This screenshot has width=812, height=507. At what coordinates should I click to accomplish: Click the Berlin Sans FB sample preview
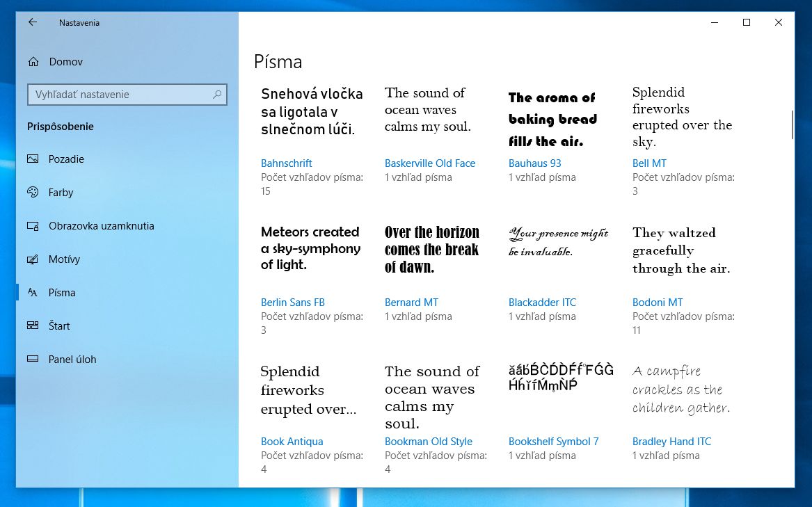point(311,248)
